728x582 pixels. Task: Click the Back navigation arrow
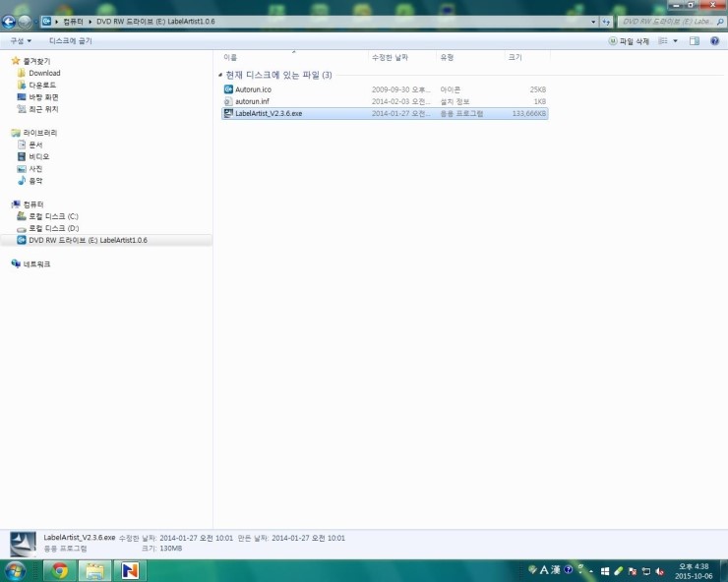(9, 21)
